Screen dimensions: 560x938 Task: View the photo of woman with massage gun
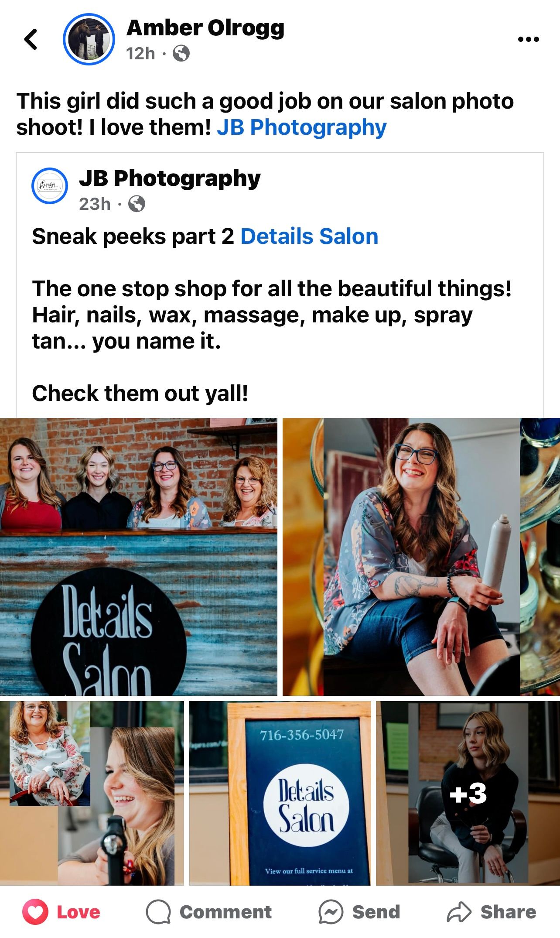[x=92, y=793]
